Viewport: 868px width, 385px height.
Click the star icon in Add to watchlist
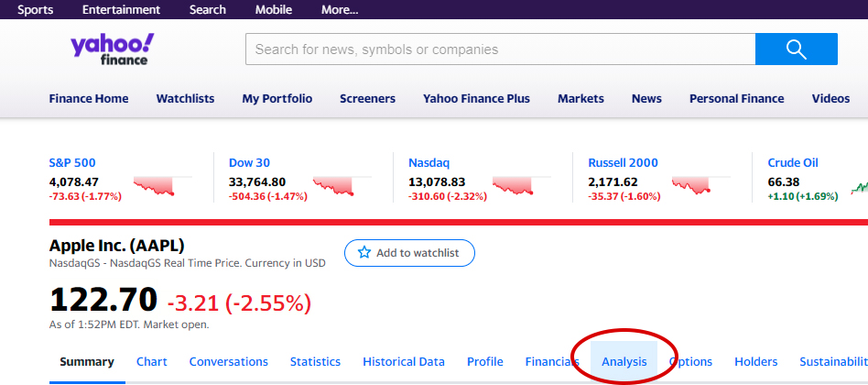coord(363,253)
